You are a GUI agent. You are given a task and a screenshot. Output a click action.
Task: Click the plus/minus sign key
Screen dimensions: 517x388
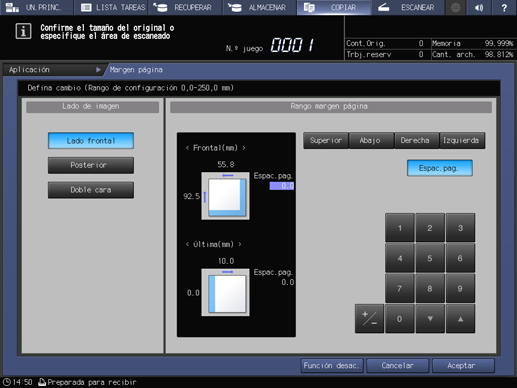[x=369, y=319]
